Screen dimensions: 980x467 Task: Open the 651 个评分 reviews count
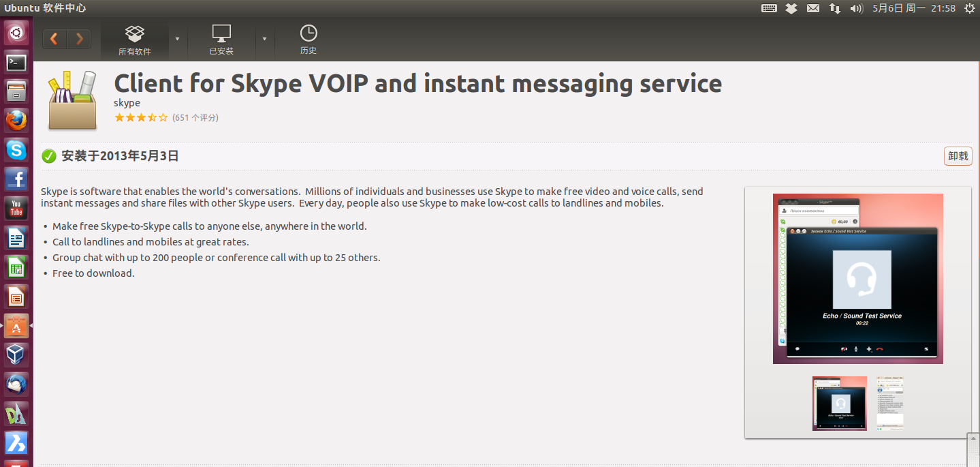(195, 117)
